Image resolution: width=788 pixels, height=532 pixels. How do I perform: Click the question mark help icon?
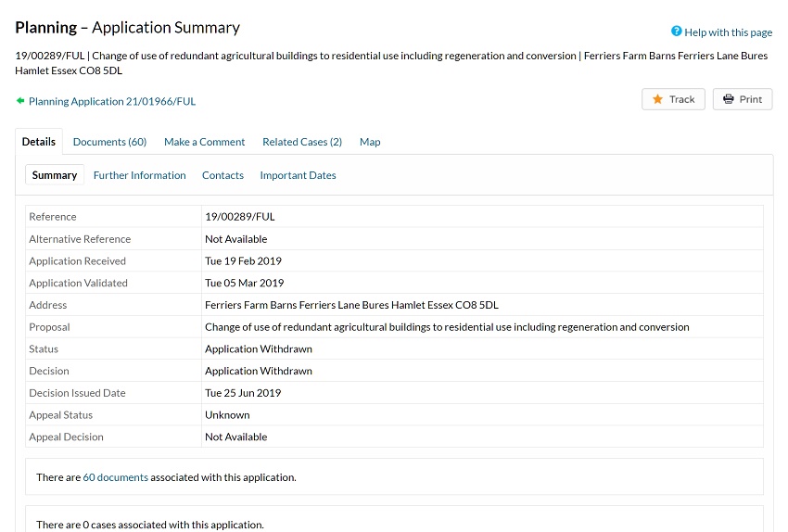pos(677,32)
